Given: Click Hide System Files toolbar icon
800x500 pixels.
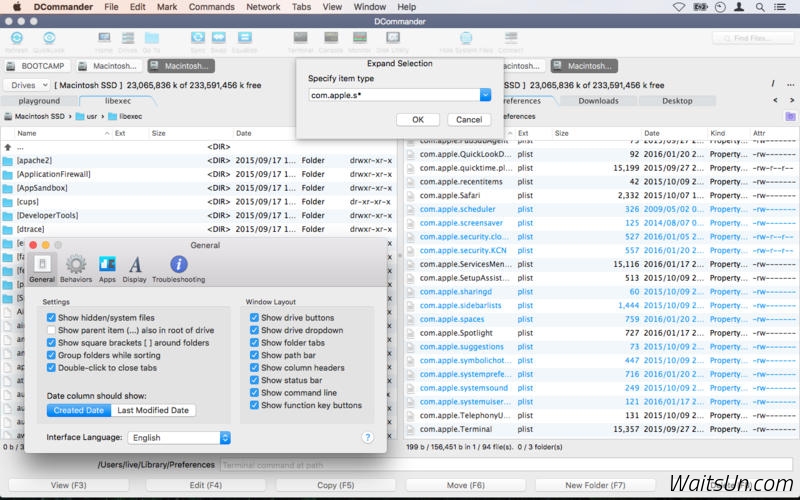Looking at the screenshot, I should pyautogui.click(x=466, y=38).
